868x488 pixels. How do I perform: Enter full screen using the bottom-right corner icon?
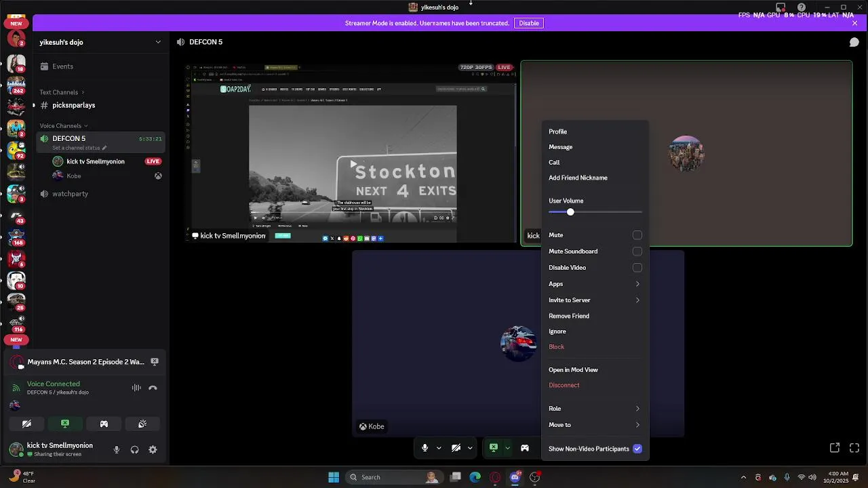854,447
